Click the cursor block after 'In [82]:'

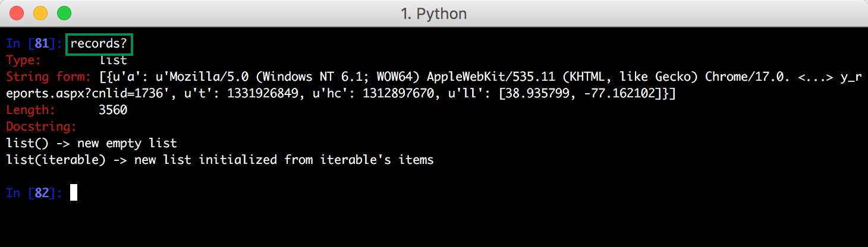point(74,193)
